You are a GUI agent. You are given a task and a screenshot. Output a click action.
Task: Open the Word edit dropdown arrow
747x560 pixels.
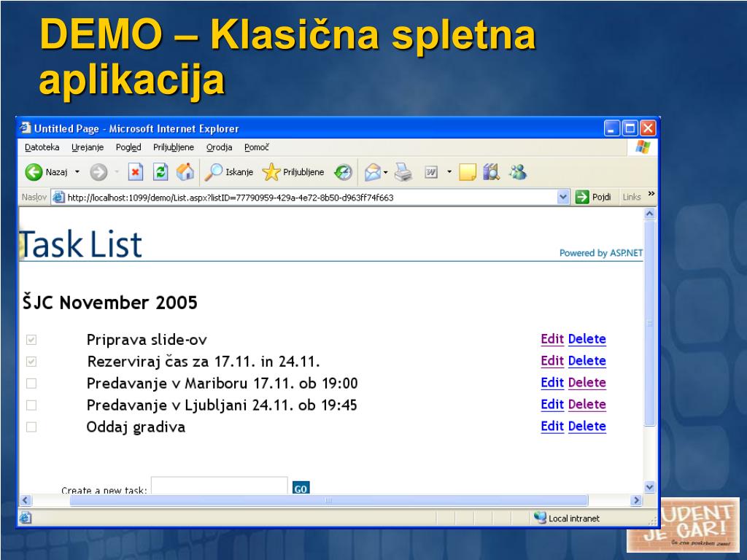(x=449, y=172)
